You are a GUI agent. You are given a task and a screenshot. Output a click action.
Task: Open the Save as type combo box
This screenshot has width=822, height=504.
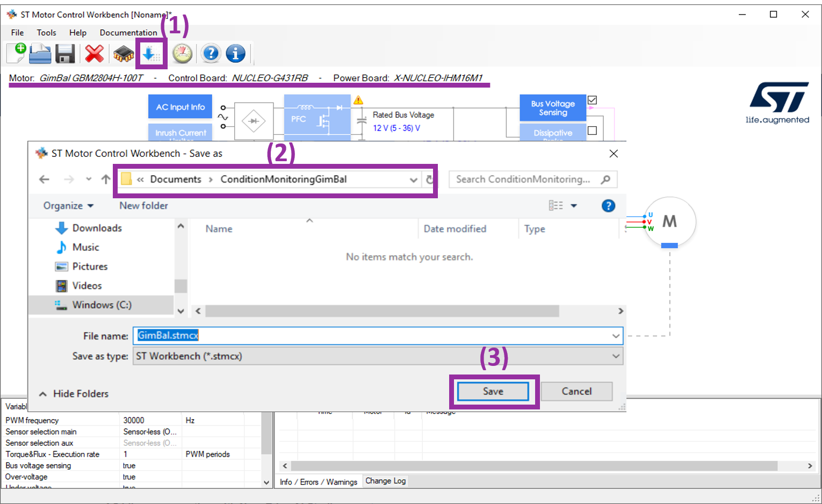click(378, 356)
